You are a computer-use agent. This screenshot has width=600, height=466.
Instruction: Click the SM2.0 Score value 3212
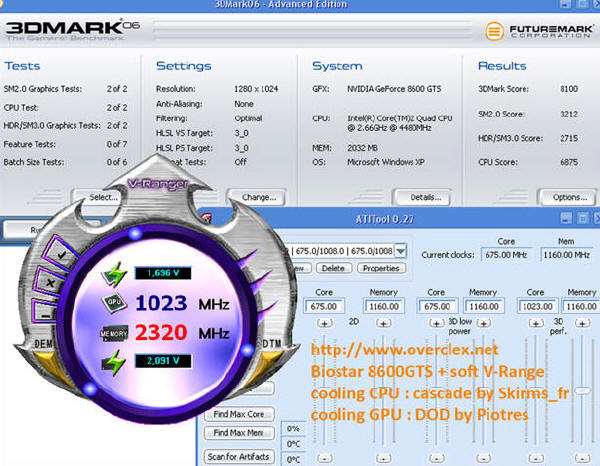[569, 114]
